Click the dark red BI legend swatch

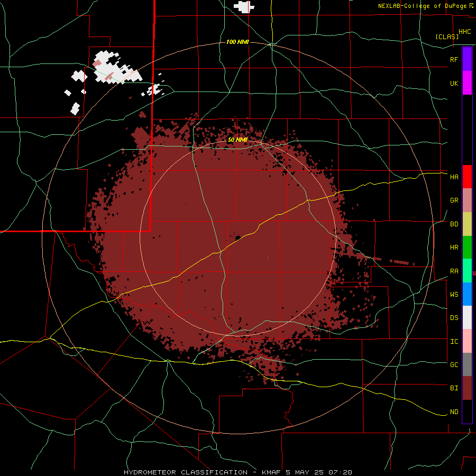[x=467, y=388]
